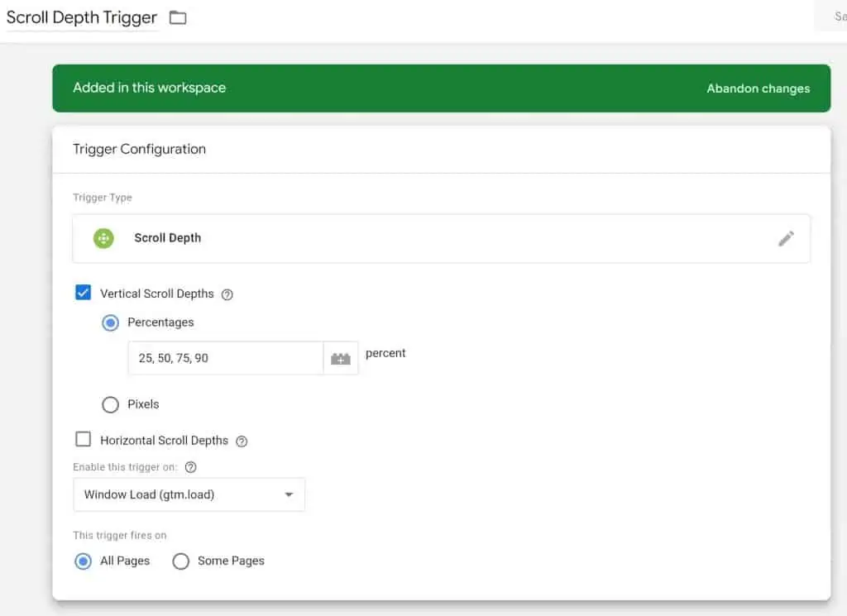
Task: Click the folder icon beside the trigger name
Action: click(178, 17)
